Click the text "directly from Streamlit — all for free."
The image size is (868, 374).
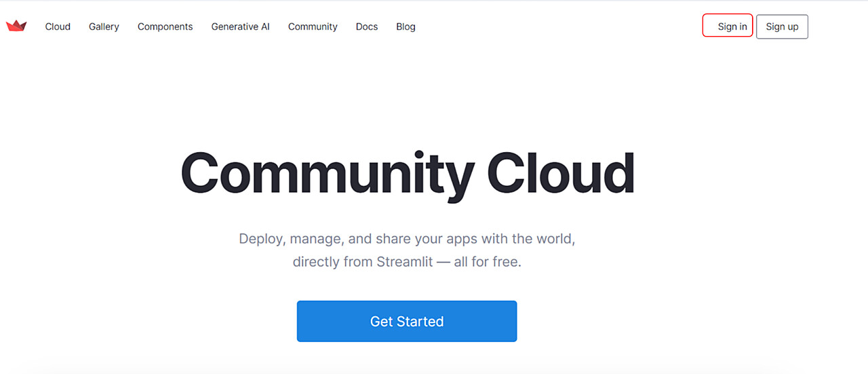[x=407, y=261]
